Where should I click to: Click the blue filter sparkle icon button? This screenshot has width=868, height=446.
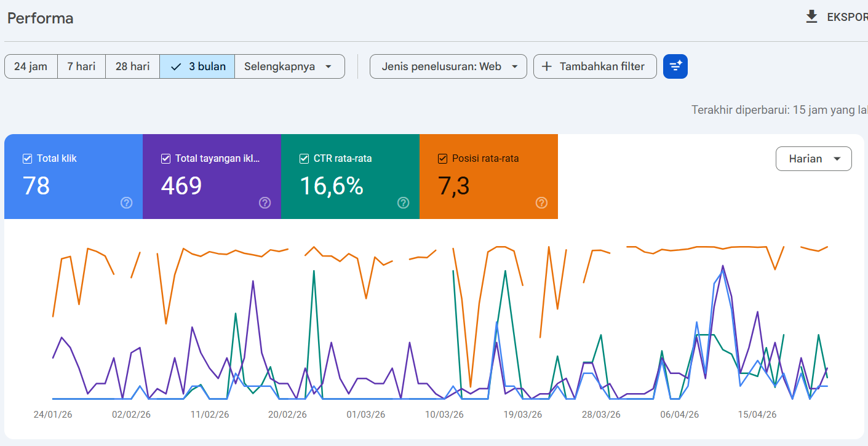point(675,66)
